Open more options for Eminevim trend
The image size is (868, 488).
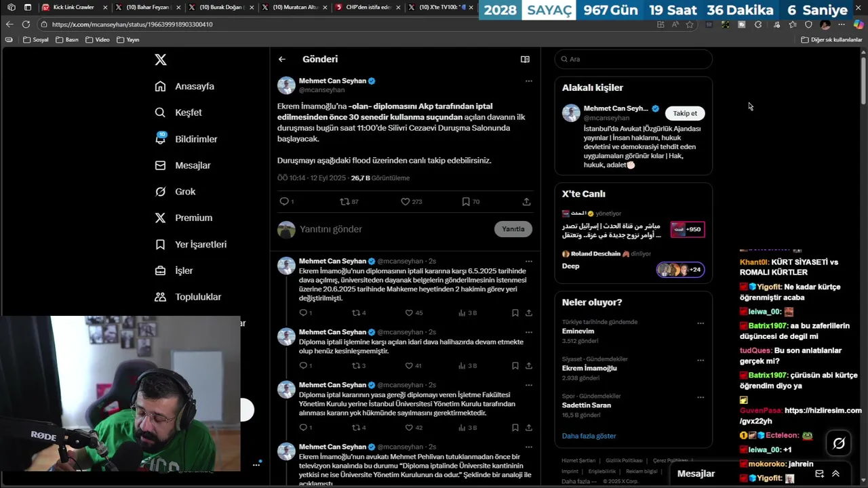(x=701, y=323)
